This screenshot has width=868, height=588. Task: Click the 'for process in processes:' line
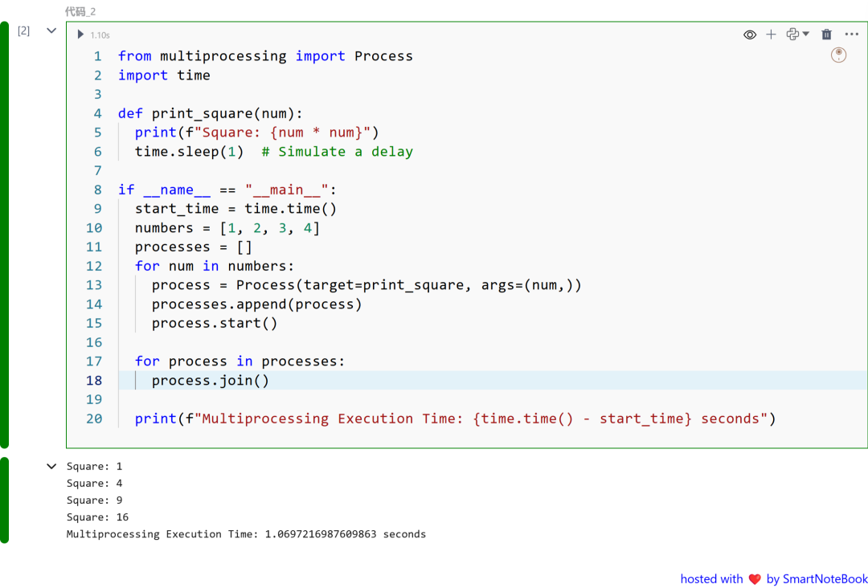click(x=240, y=361)
